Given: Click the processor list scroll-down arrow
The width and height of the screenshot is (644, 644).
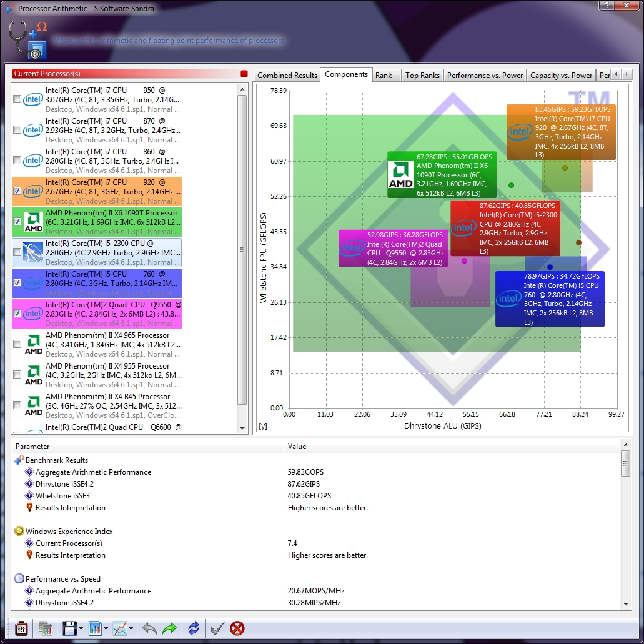Looking at the screenshot, I should pos(242,428).
